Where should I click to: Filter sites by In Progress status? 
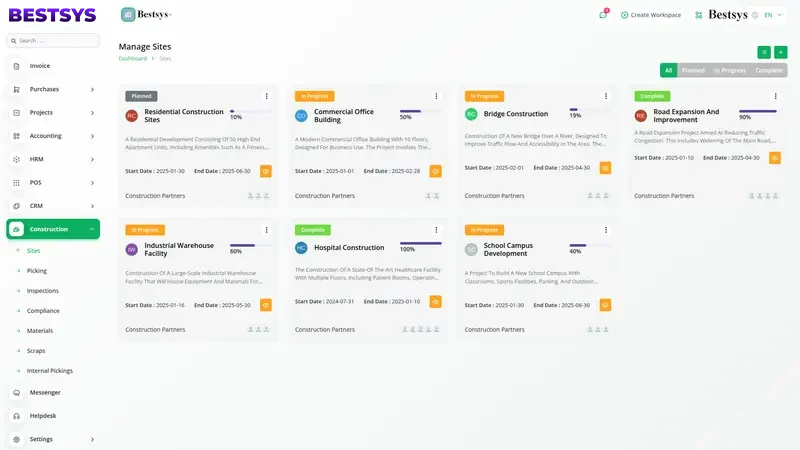(729, 71)
